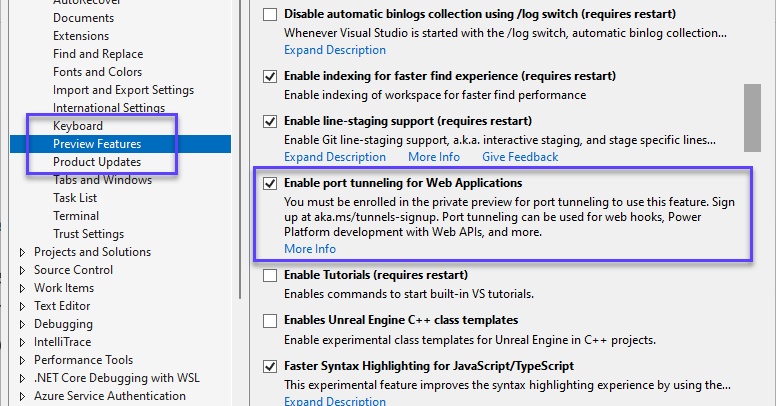
Task: Click Disable automatic binlogs collection title
Action: [x=480, y=14]
